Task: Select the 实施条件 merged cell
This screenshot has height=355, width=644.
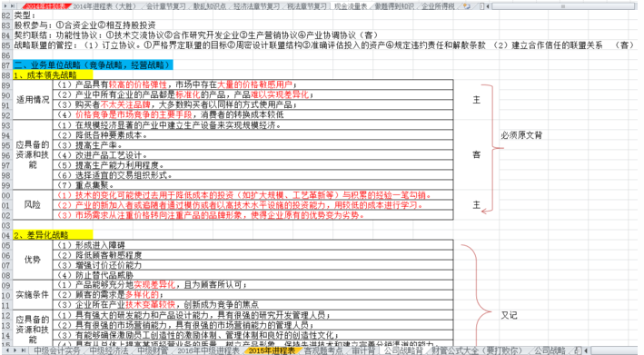Action: click(33, 295)
